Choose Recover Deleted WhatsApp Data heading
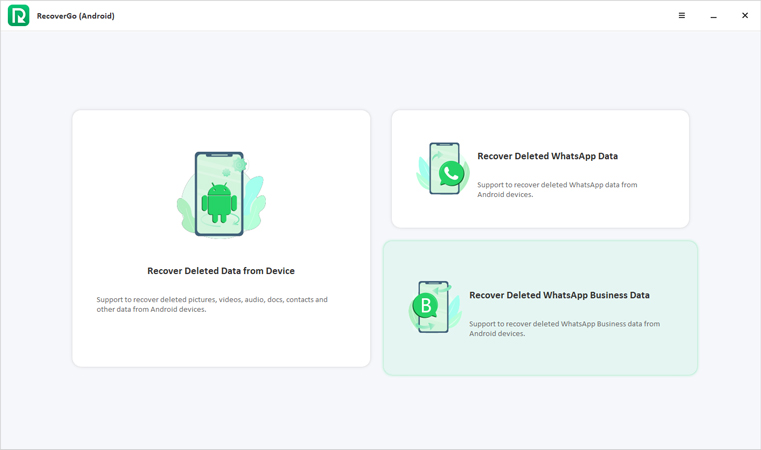 [x=547, y=156]
